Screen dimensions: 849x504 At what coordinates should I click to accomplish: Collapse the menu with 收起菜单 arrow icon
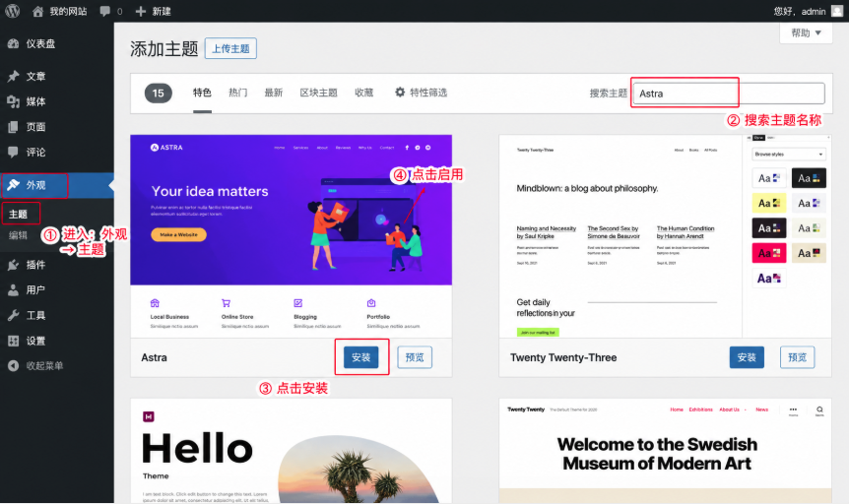(x=14, y=366)
